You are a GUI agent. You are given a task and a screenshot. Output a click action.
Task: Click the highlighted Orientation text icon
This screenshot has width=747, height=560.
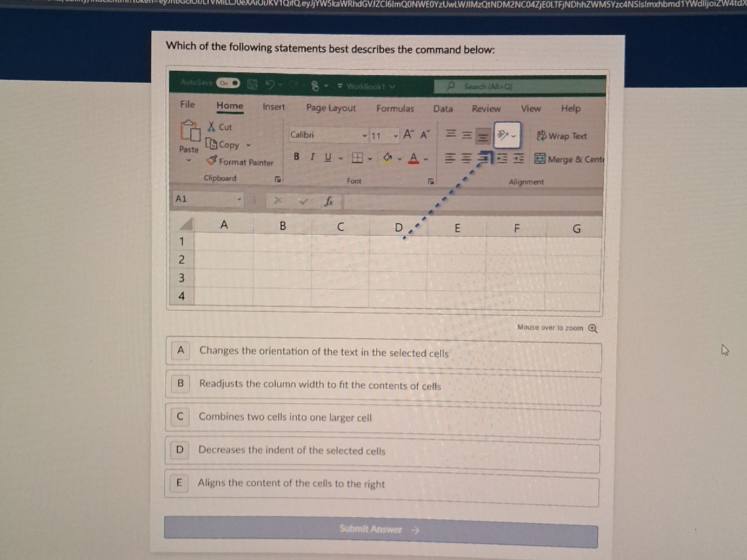(503, 135)
